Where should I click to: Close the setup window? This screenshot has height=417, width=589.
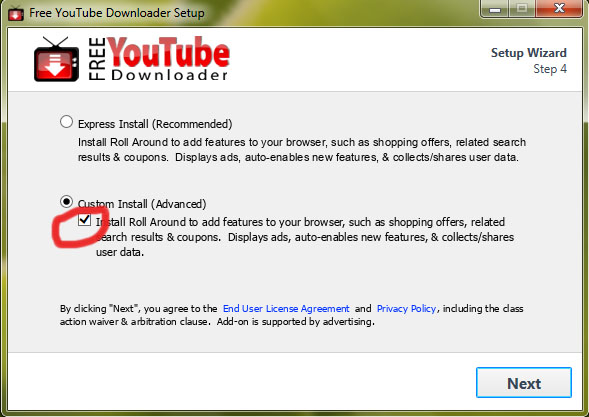tap(559, 8)
